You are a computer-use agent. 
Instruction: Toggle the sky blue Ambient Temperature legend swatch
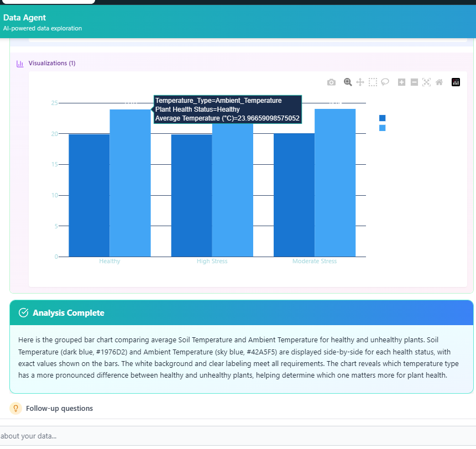[383, 128]
